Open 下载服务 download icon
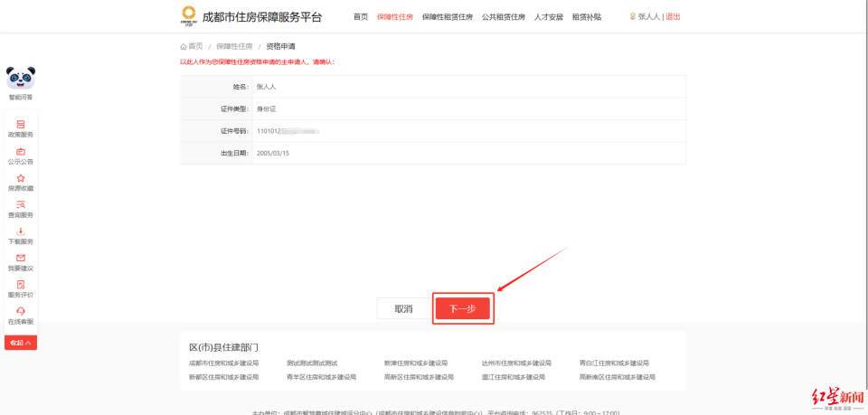 click(21, 231)
